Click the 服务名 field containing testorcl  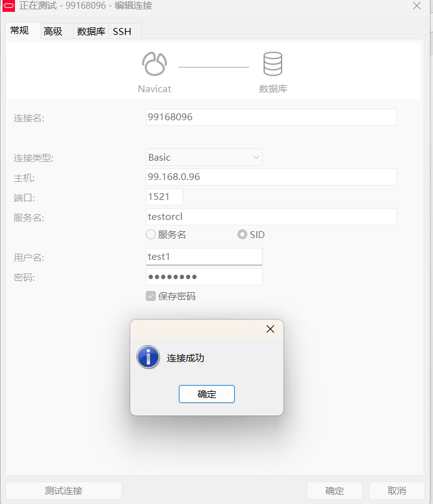271,217
